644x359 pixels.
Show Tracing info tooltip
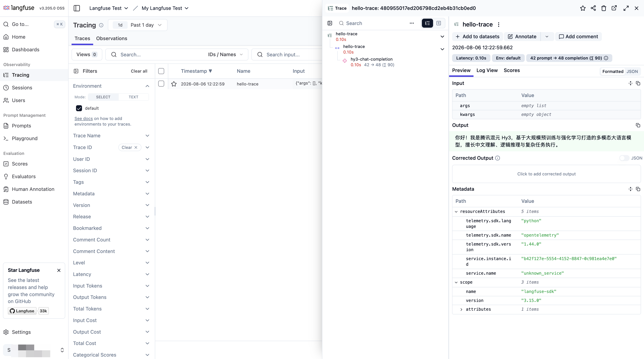(x=101, y=25)
